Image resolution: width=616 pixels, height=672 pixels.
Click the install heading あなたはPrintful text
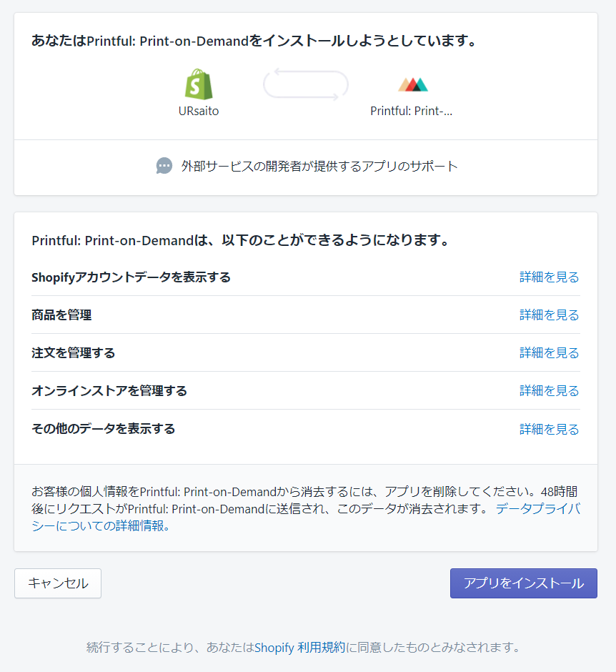[254, 41]
